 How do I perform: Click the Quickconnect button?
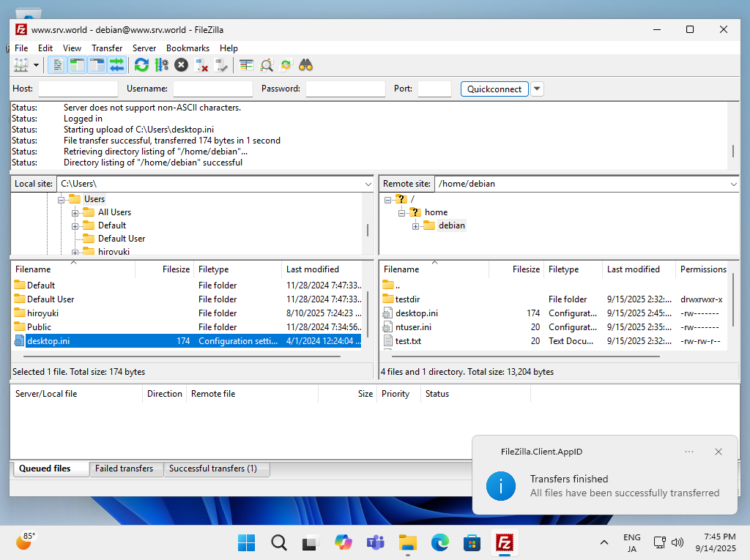point(494,89)
